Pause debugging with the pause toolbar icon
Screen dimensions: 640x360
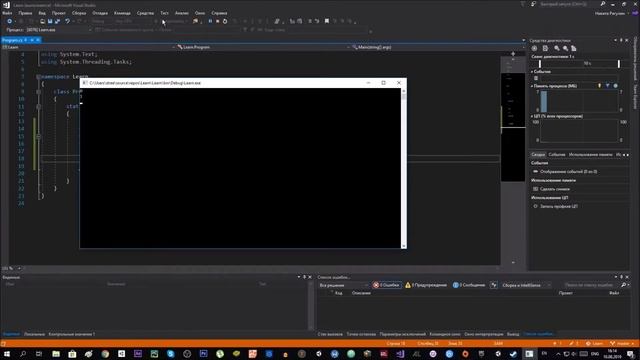click(x=210, y=21)
